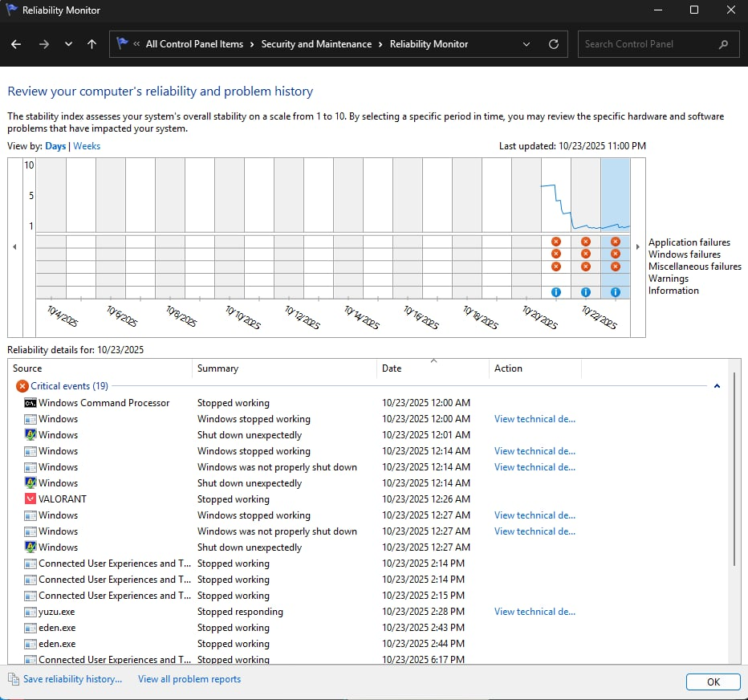Click the Windows Command Processor icon
Image resolution: width=748 pixels, height=700 pixels.
pyautogui.click(x=30, y=403)
